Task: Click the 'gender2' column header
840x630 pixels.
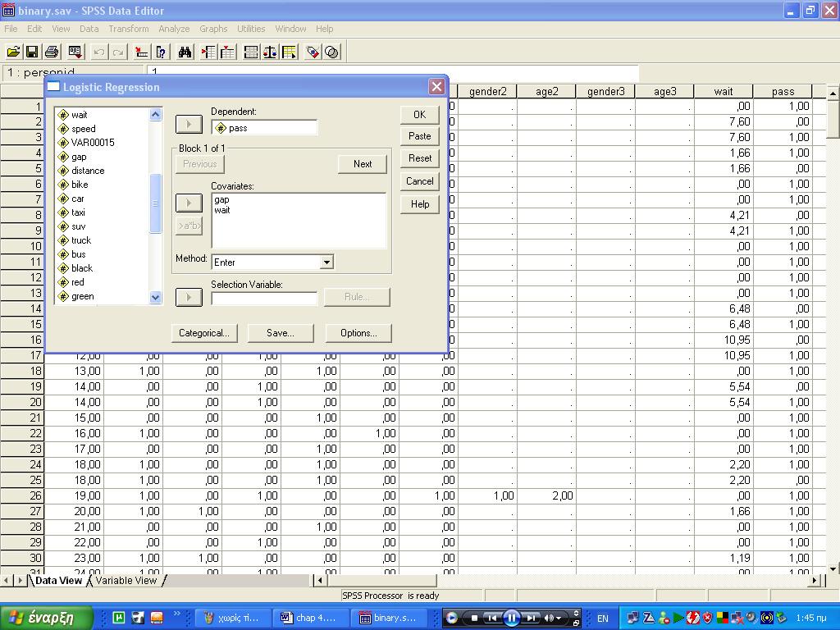Action: coord(487,92)
